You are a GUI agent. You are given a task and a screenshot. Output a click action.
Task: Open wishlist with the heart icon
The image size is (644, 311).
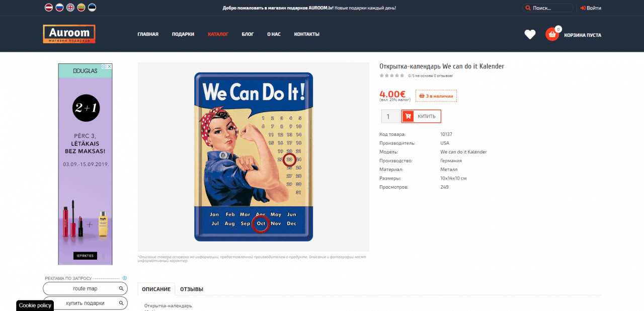pyautogui.click(x=530, y=35)
